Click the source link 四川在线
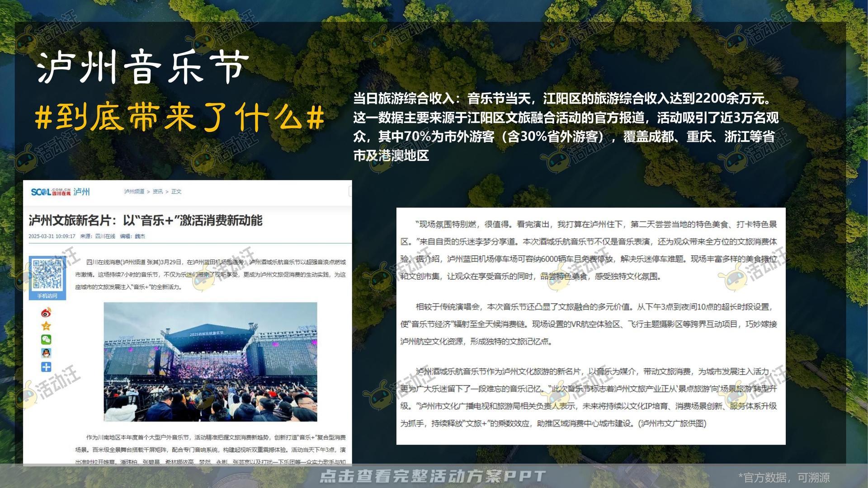 (x=106, y=237)
